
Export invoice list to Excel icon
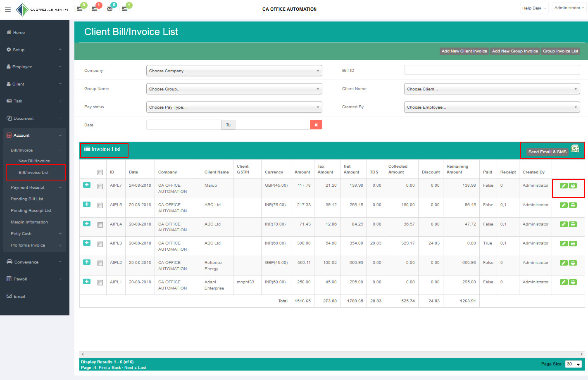click(x=575, y=149)
